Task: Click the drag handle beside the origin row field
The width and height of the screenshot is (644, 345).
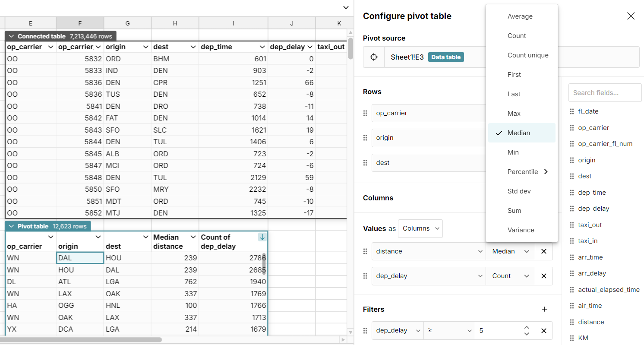Action: 365,137
